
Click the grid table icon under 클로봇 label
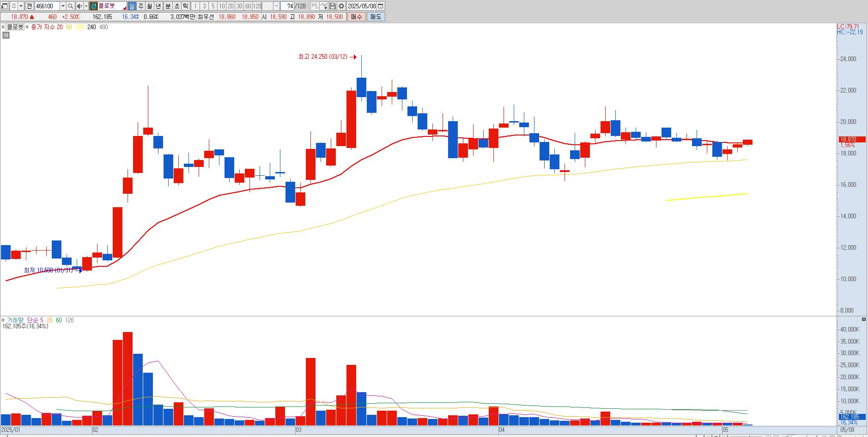click(x=6, y=35)
